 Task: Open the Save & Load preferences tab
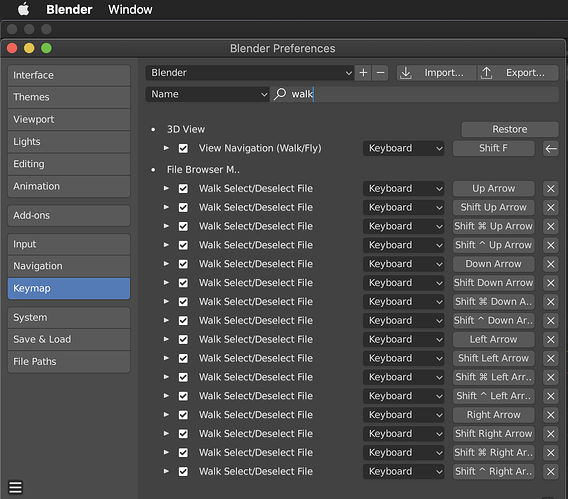click(x=69, y=339)
